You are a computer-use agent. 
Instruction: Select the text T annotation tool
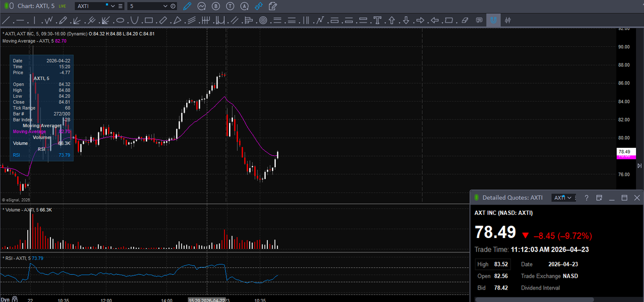pyautogui.click(x=377, y=20)
